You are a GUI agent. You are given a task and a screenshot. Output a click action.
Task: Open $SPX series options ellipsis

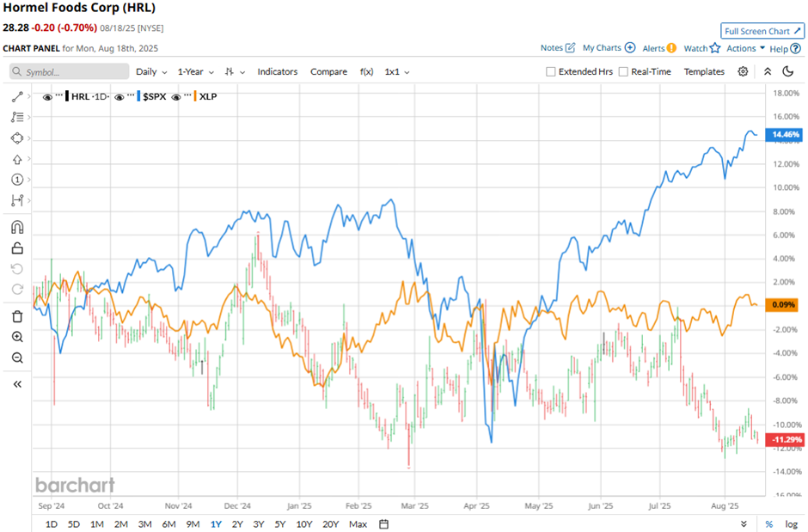tap(131, 95)
